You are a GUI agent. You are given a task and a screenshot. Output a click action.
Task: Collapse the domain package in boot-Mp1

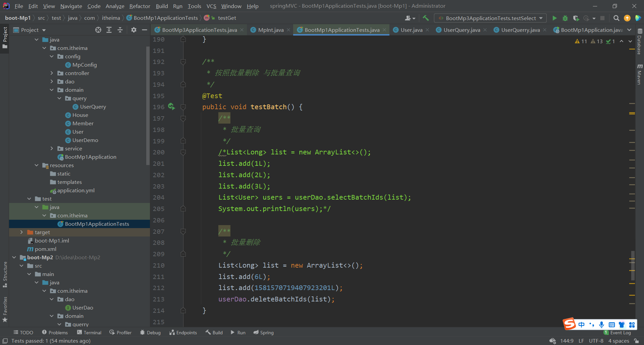[52, 90]
